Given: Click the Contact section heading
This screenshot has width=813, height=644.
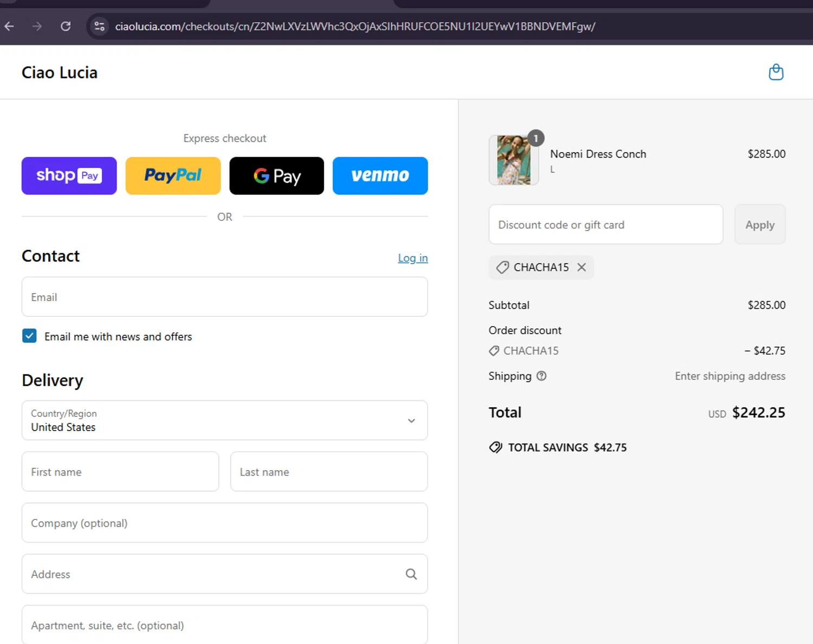Looking at the screenshot, I should pos(50,256).
